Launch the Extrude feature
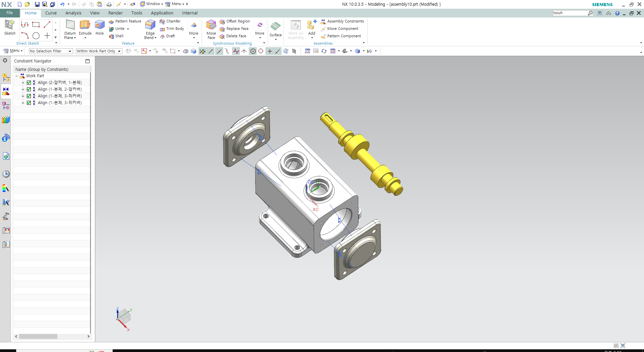This screenshot has height=352, width=644. pyautogui.click(x=85, y=28)
